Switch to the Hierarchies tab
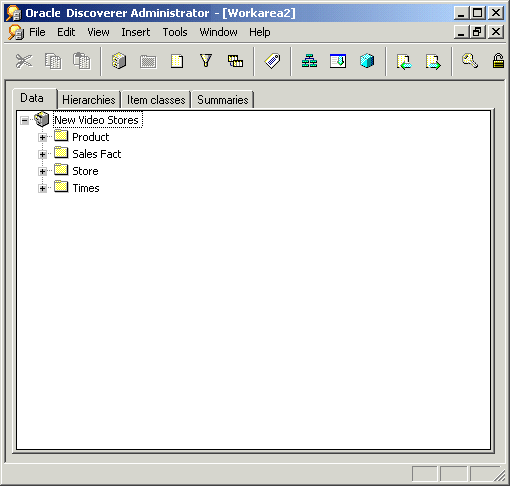Image resolution: width=510 pixels, height=486 pixels. (x=89, y=100)
